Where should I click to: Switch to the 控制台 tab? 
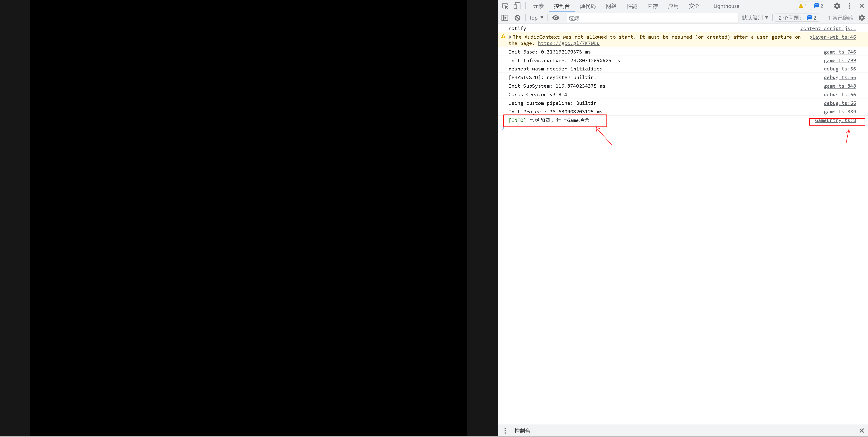(x=562, y=6)
